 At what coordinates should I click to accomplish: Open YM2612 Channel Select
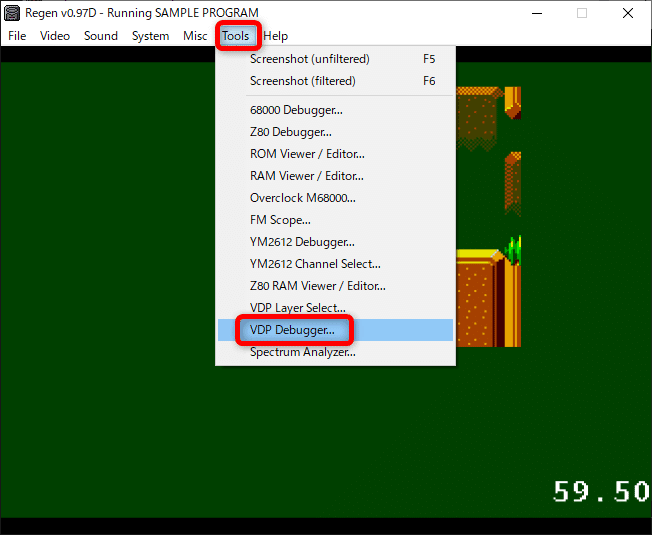coord(335,264)
